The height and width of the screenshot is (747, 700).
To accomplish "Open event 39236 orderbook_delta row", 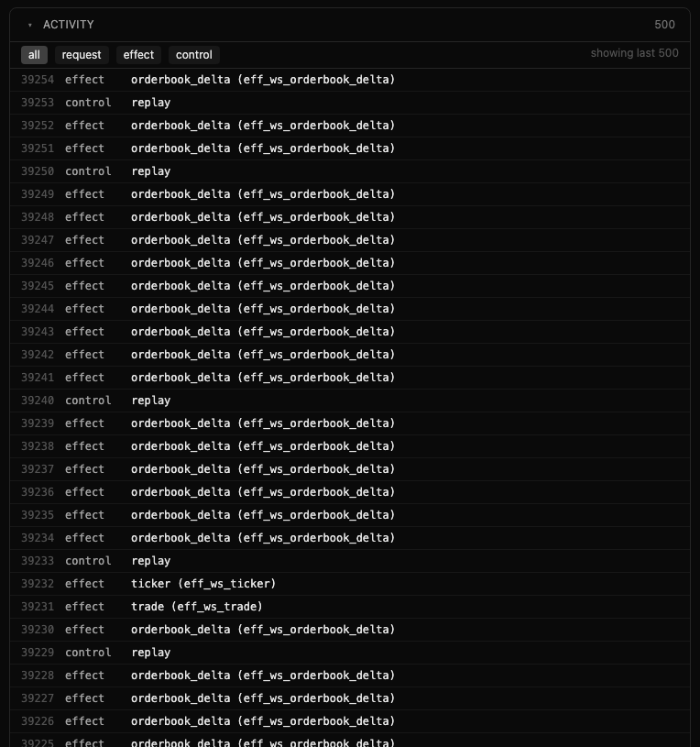I will [350, 491].
